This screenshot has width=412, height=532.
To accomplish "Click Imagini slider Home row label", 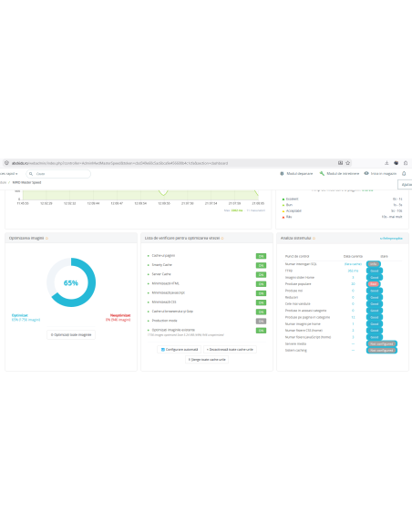I will (300, 278).
